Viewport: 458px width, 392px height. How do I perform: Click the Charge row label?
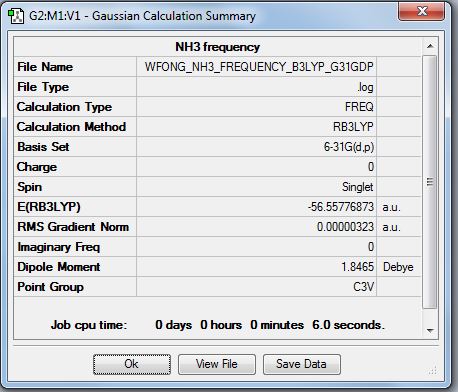[x=37, y=167]
